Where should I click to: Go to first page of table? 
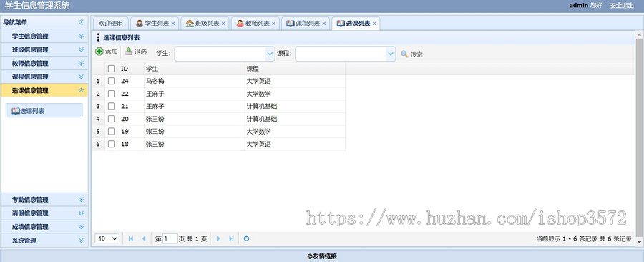point(131,238)
